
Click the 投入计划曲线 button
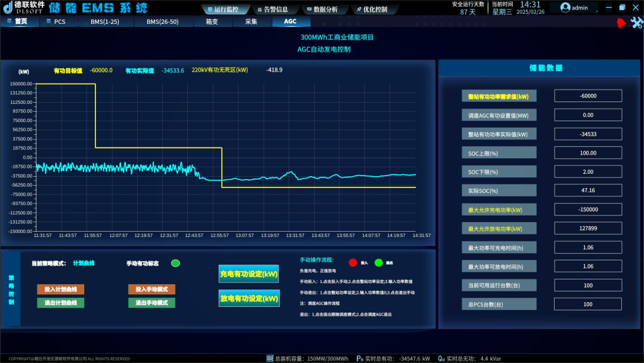tap(60, 290)
